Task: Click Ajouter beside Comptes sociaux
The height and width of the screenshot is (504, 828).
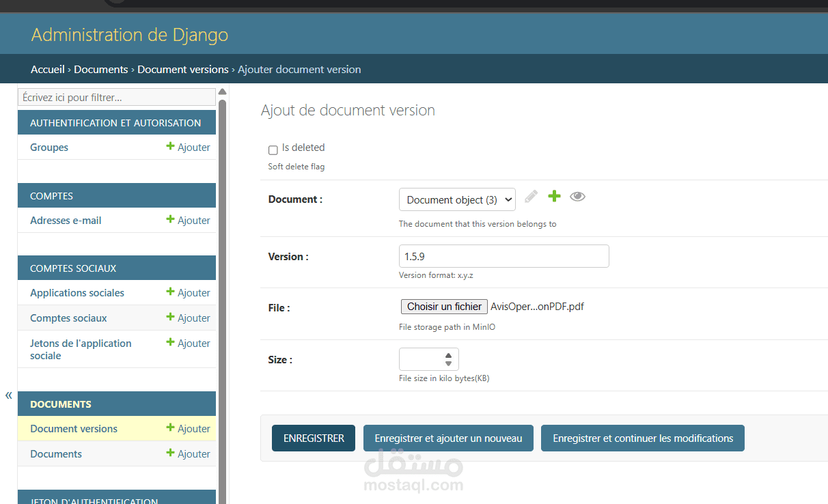Action: (189, 318)
